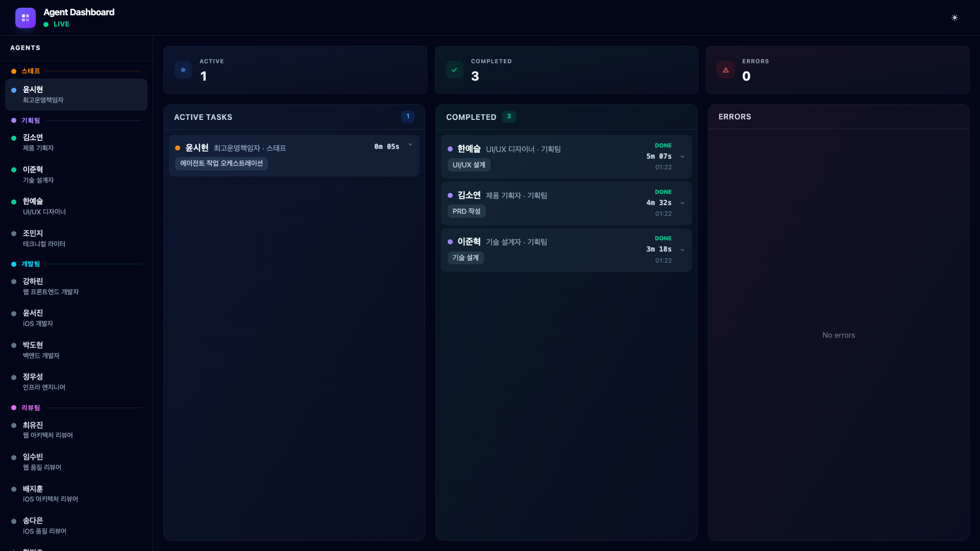
Task: Click the Completed count badge 3
Action: pyautogui.click(x=508, y=116)
